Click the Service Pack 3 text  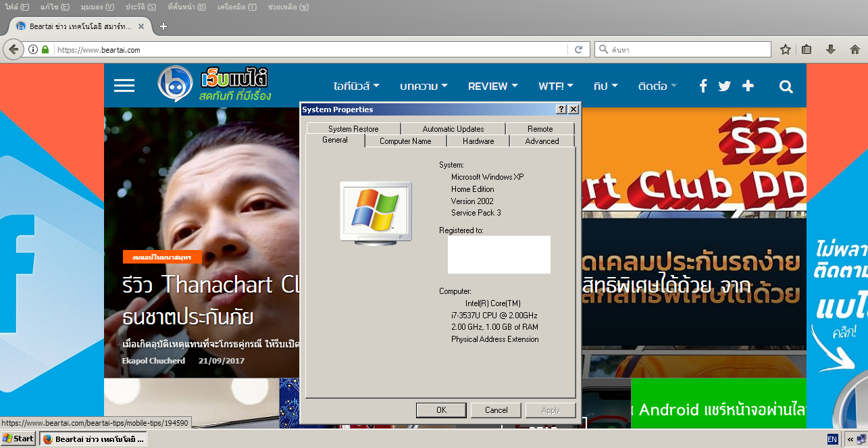click(476, 213)
